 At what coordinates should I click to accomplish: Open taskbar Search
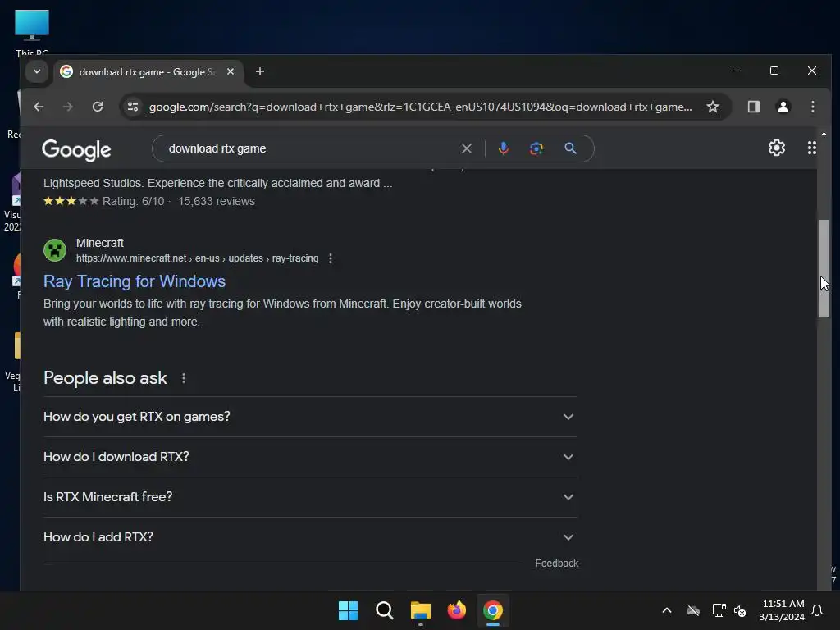(x=385, y=610)
